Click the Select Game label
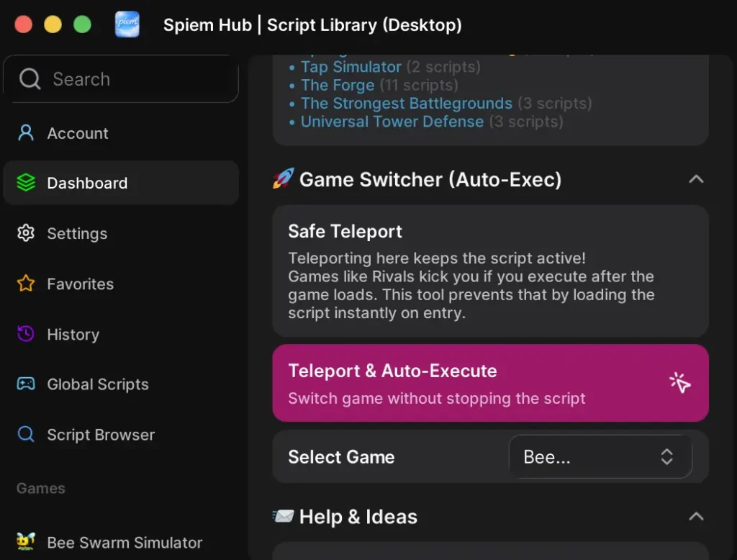 coord(341,456)
